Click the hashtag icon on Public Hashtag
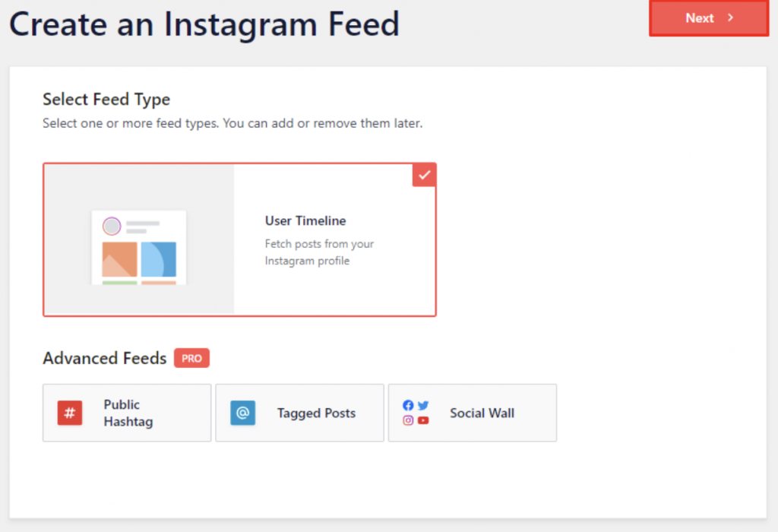 click(x=69, y=413)
